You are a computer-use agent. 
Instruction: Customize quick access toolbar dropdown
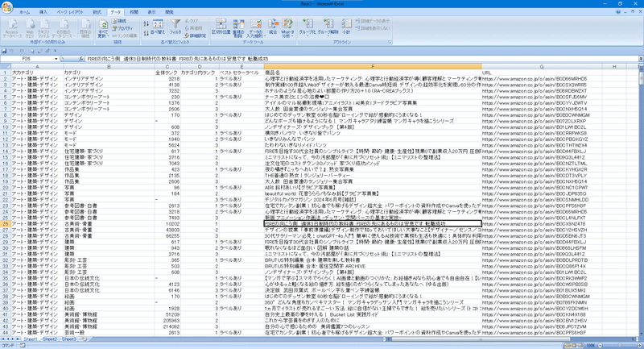(x=55, y=51)
